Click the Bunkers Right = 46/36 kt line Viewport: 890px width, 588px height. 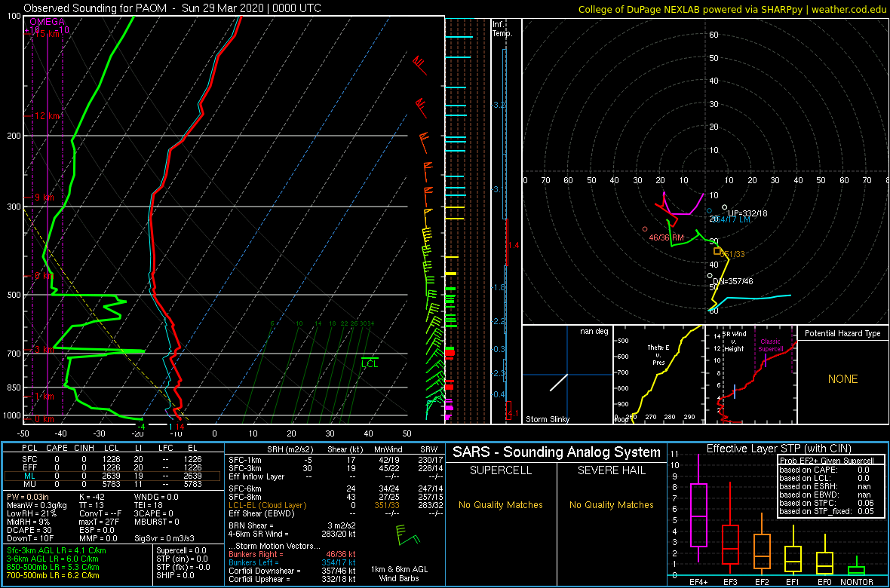pyautogui.click(x=292, y=553)
